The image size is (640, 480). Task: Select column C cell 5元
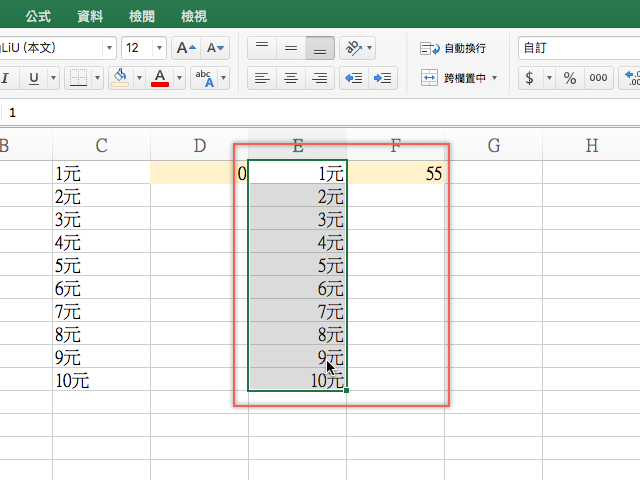[102, 264]
